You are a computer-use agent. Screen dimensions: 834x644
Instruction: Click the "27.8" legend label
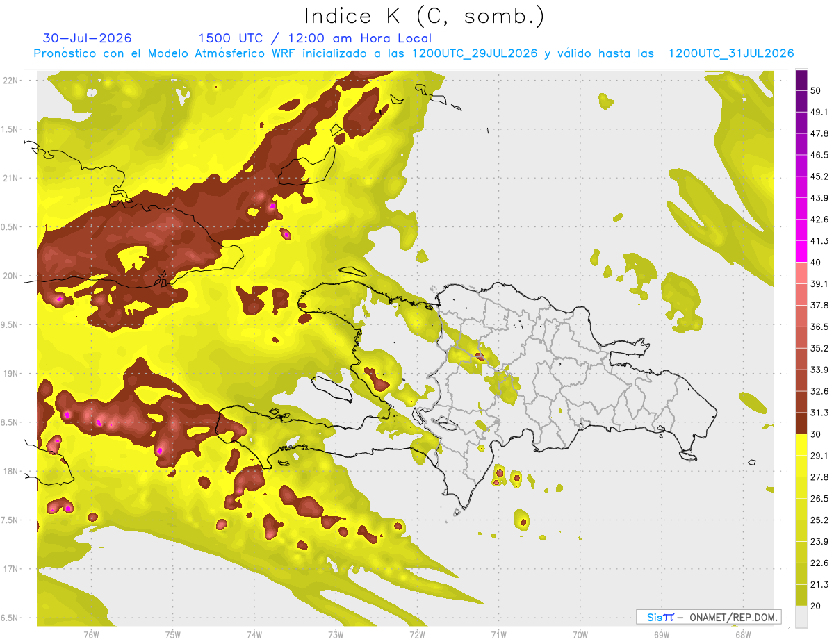(819, 477)
